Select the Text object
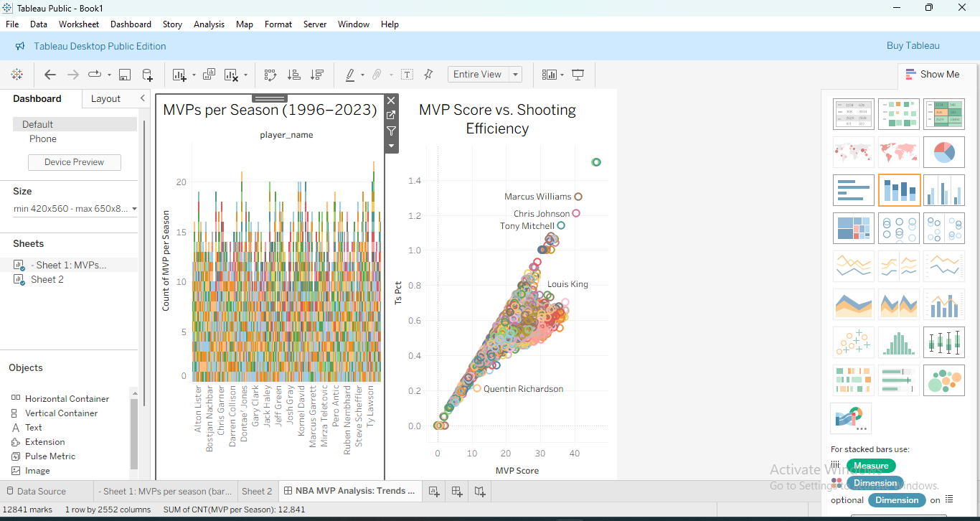This screenshot has height=521, width=980. (x=27, y=428)
